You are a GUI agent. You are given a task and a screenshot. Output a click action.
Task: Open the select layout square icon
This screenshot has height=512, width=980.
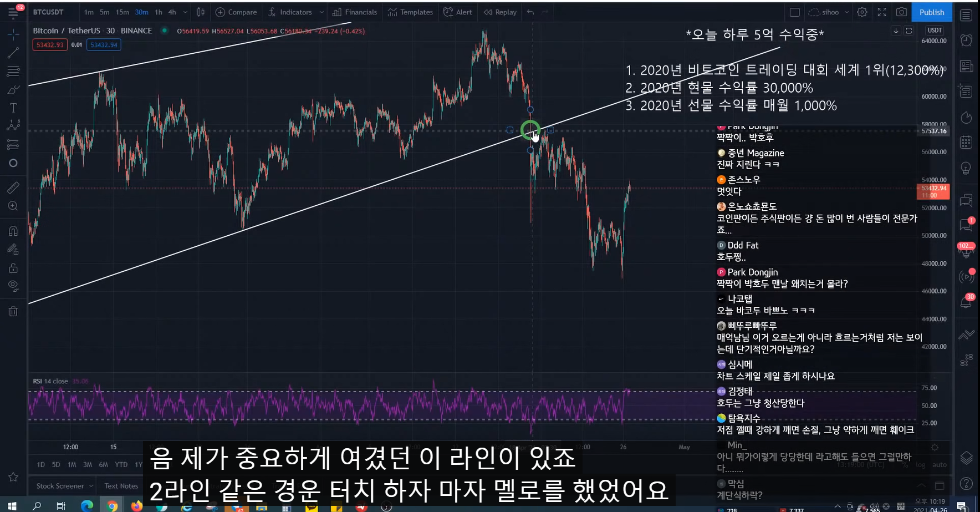[794, 12]
